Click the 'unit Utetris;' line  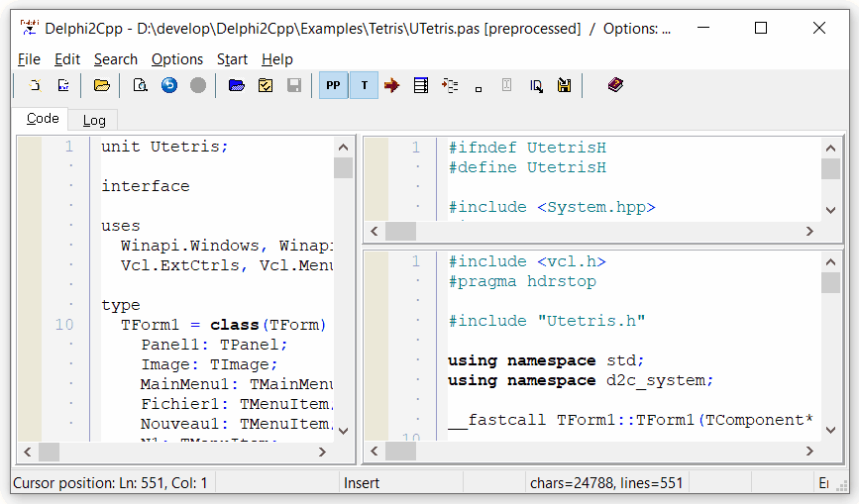(164, 147)
